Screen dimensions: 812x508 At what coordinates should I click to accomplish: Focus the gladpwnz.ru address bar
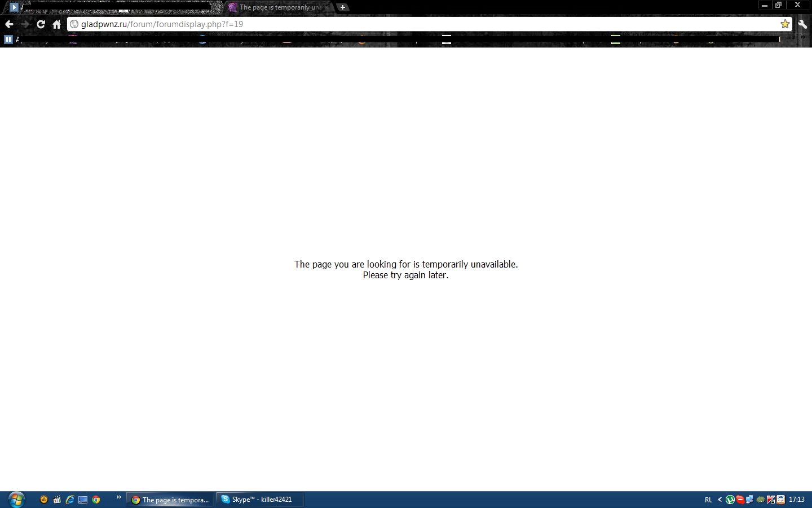429,24
